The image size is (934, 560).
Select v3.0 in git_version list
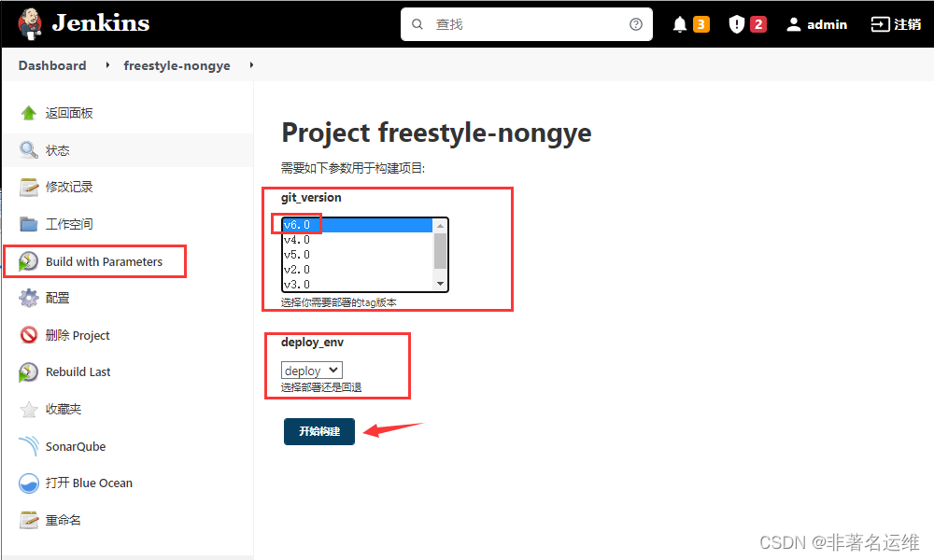tap(358, 284)
